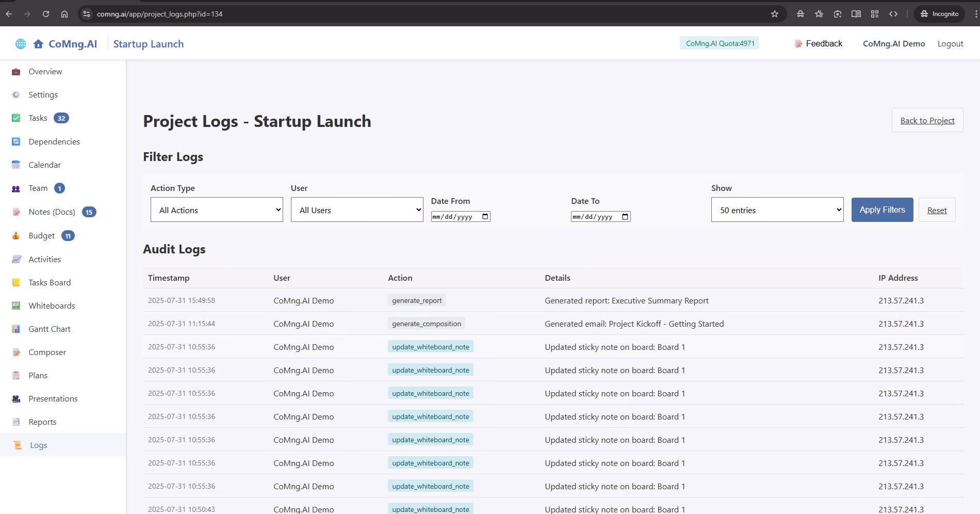Click the Tasks Board sticky note icon
The width and height of the screenshot is (980, 514).
tap(16, 283)
